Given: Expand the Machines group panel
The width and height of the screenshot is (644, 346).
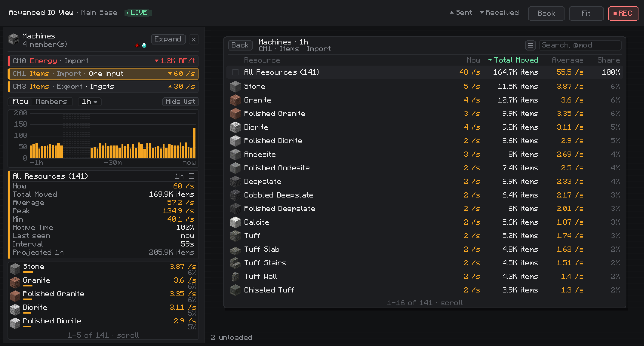Looking at the screenshot, I should pyautogui.click(x=168, y=39).
